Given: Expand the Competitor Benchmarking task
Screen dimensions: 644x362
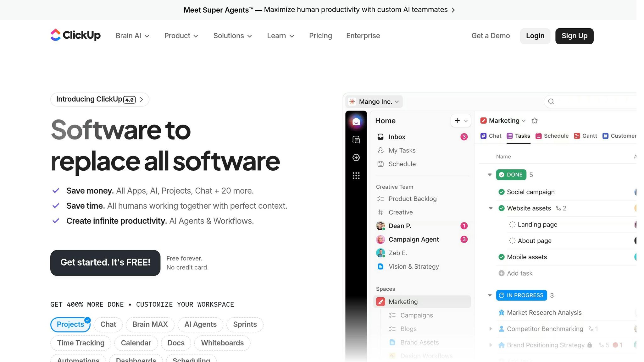Looking at the screenshot, I should coord(491,329).
